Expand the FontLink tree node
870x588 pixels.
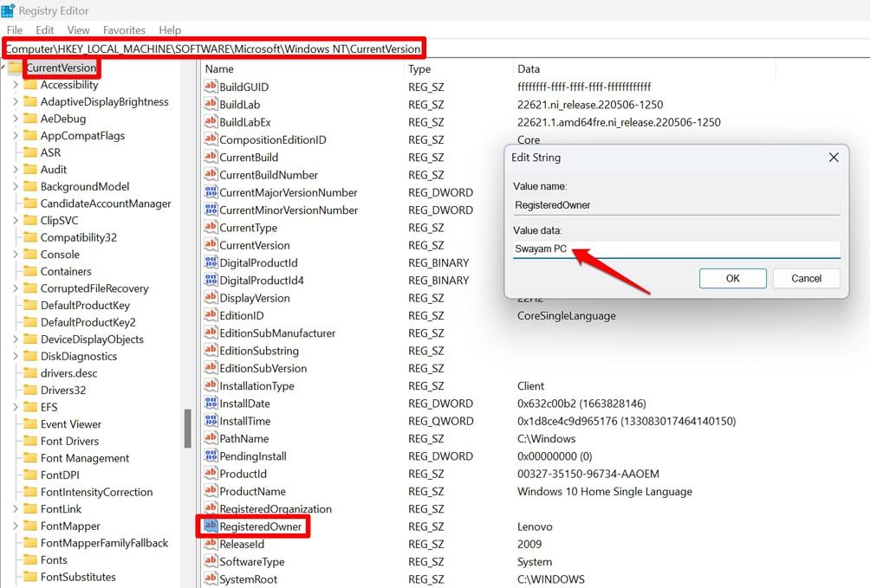[15, 509]
